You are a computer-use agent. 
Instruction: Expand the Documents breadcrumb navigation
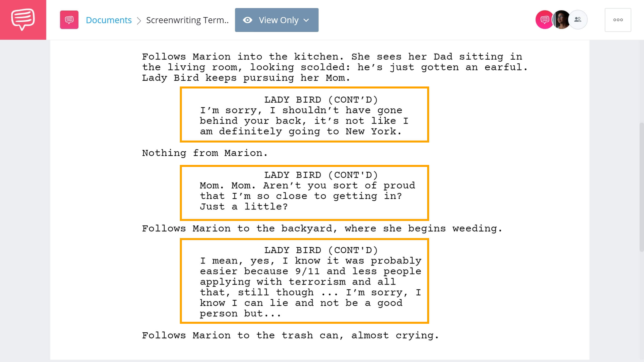108,19
